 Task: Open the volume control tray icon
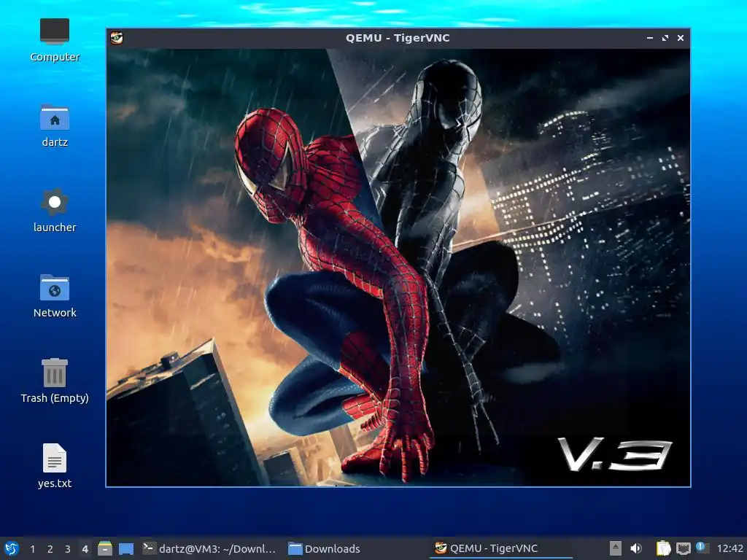pyautogui.click(x=636, y=548)
